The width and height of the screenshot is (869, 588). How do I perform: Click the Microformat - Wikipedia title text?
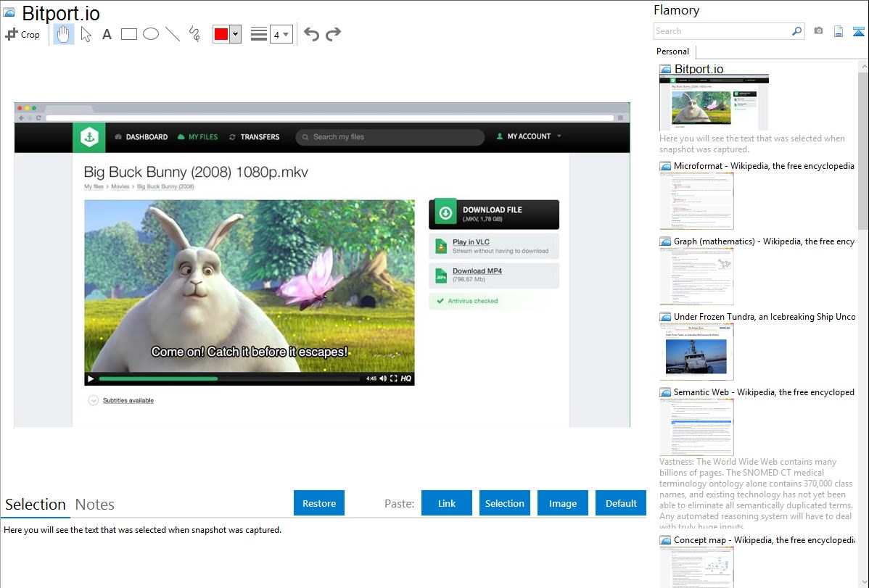click(x=764, y=166)
